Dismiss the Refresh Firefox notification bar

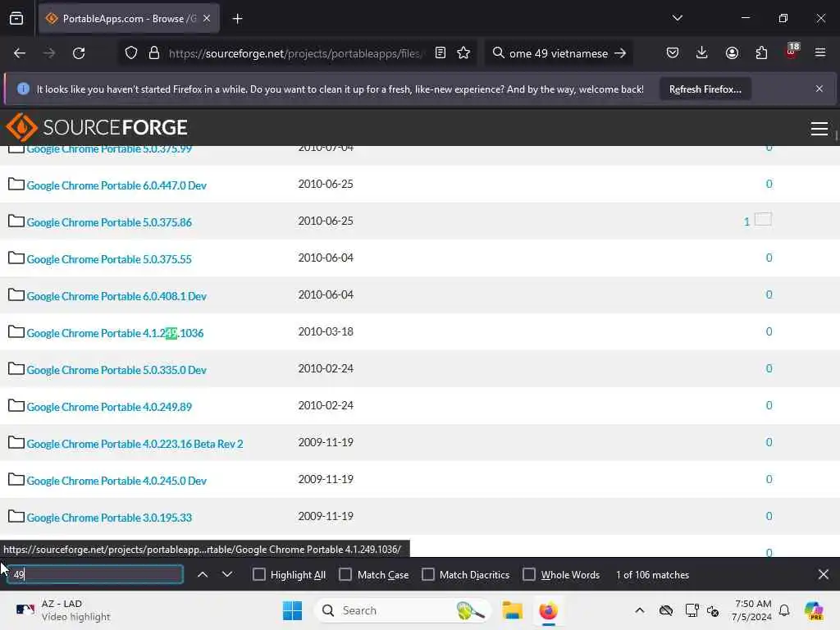click(x=819, y=89)
